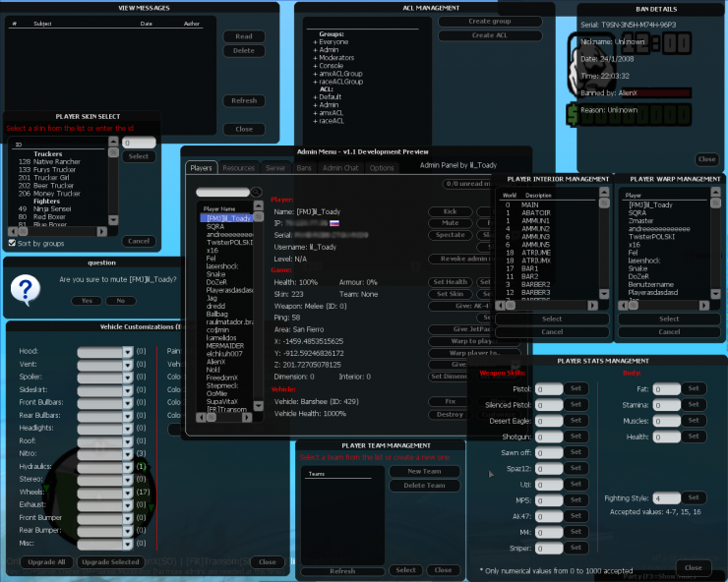The height and width of the screenshot is (582, 728).
Task: Expand the Wheels upgrade dropdown
Action: click(x=127, y=492)
